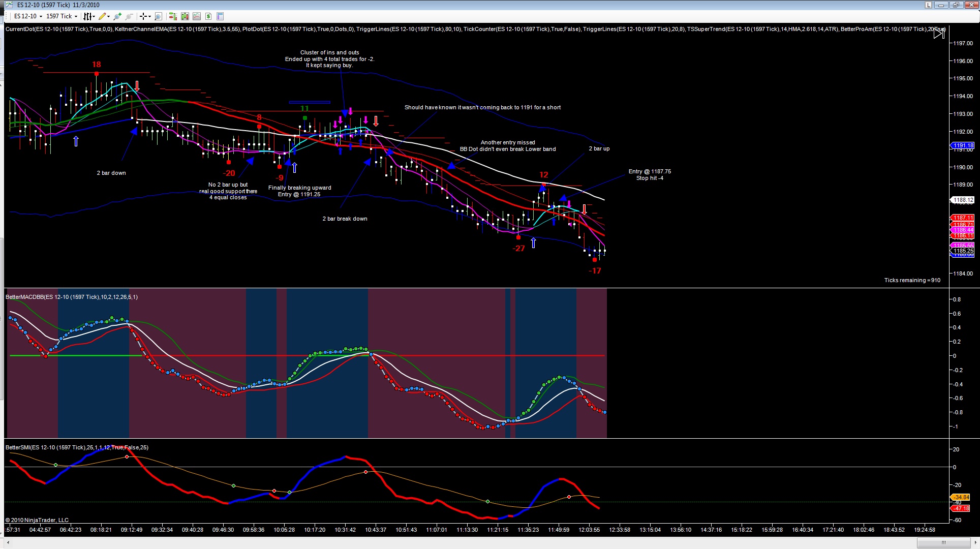Open the zoom frame magnifier tool
This screenshot has height=549, width=980.
pos(158,16)
